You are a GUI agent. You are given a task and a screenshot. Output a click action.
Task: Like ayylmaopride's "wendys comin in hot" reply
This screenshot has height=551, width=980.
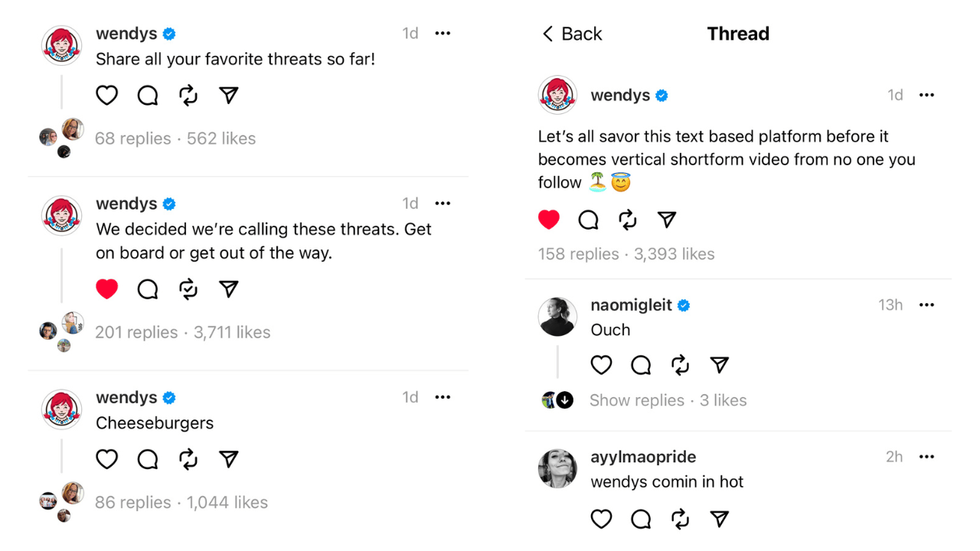(x=601, y=519)
